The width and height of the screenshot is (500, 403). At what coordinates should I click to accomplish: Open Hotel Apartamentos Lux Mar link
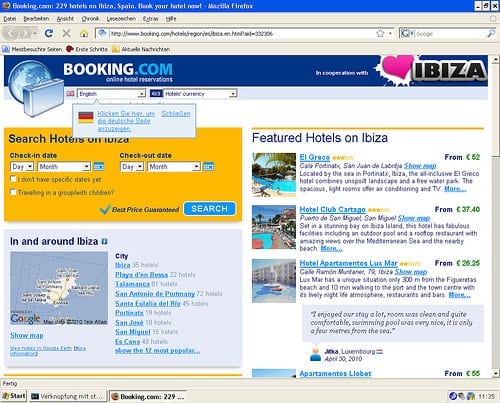tap(348, 263)
